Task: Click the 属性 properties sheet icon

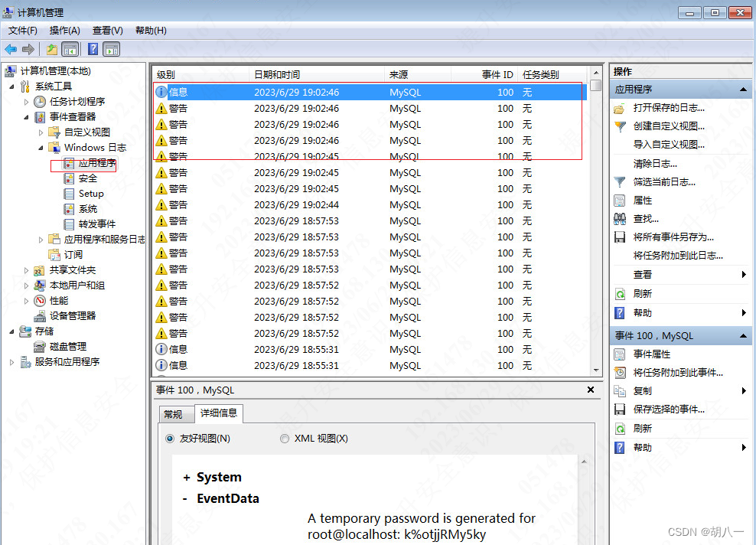Action: pos(620,201)
